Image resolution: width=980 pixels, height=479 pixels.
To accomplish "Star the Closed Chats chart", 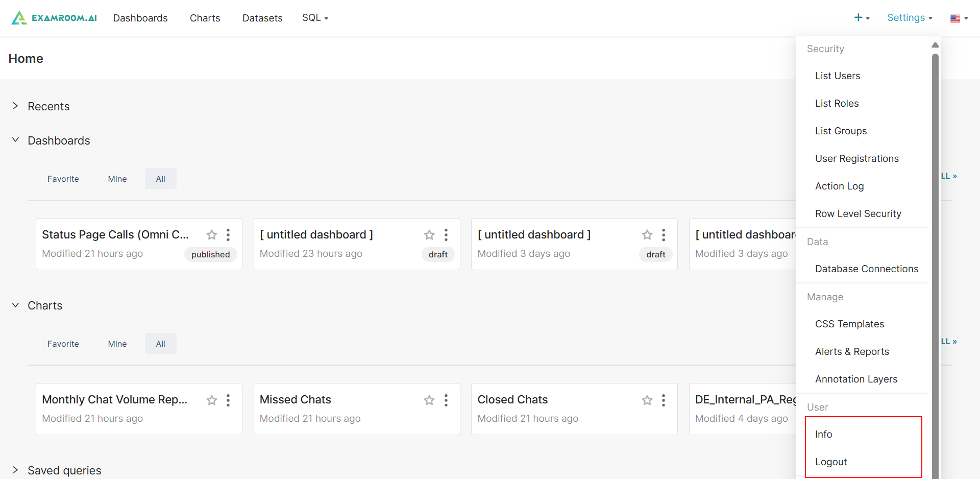I will [x=647, y=400].
